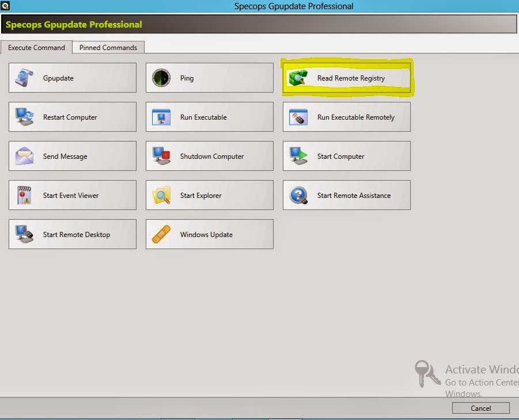Select the Execute Command tab
519x420 pixels.
click(36, 47)
